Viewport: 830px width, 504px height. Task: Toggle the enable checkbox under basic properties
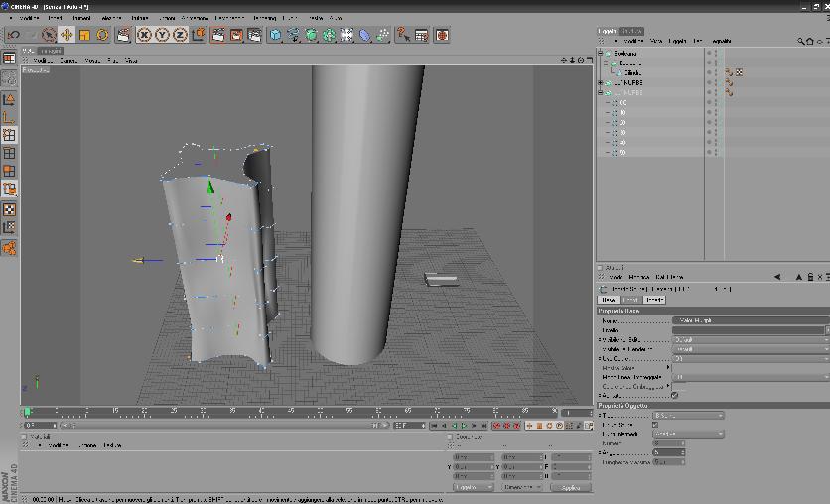pyautogui.click(x=674, y=395)
